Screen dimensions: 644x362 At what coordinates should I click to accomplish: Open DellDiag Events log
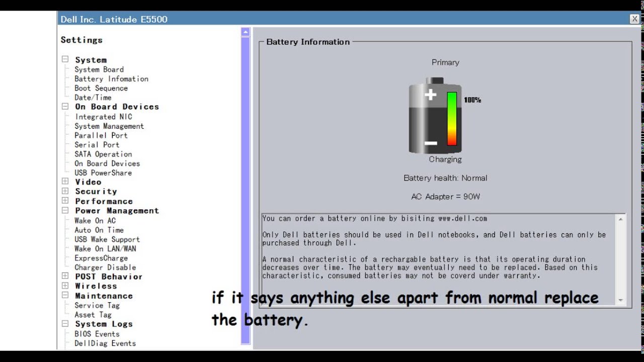pos(105,343)
